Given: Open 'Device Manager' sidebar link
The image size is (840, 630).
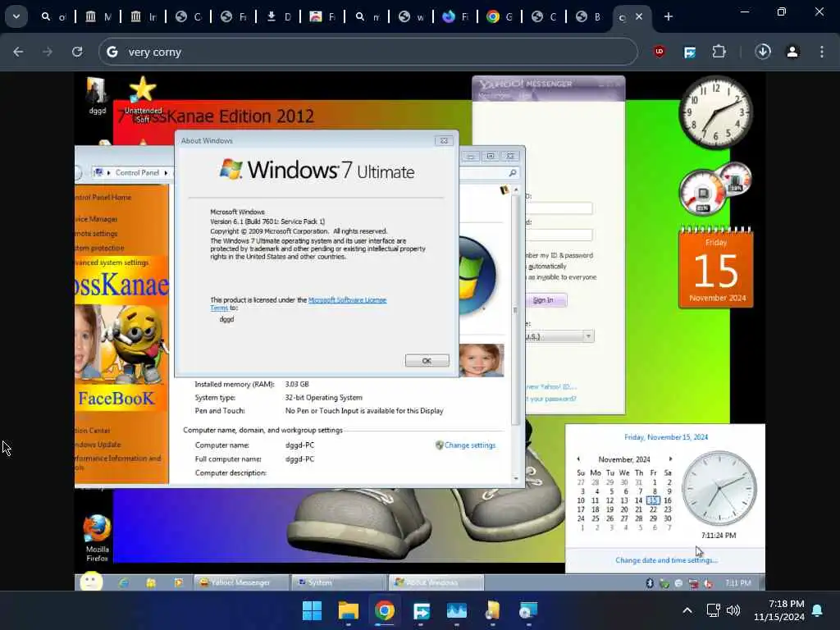Looking at the screenshot, I should pos(97,219).
